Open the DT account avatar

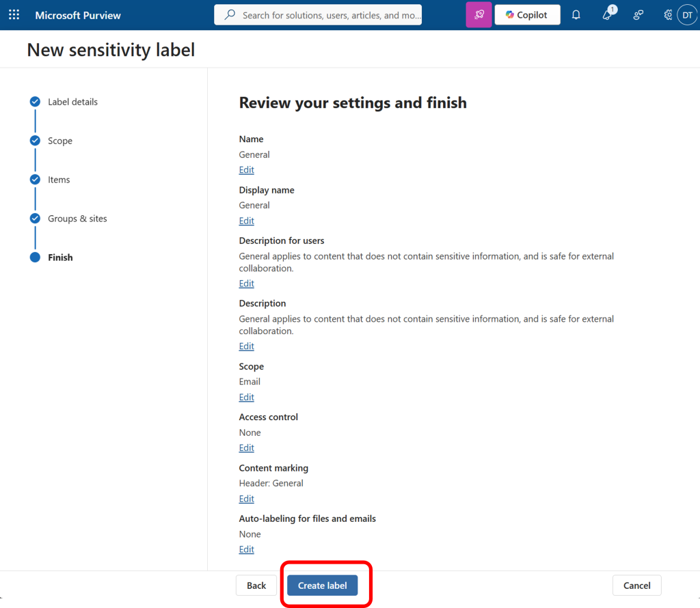687,15
